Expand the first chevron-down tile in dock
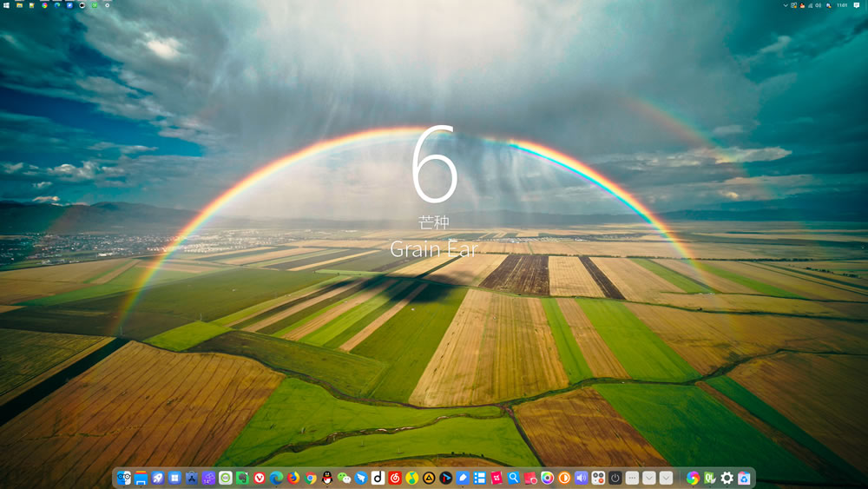 649,478
